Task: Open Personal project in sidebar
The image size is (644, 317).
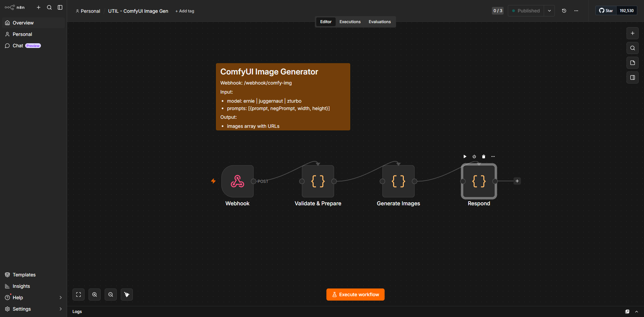Action: (33, 34)
